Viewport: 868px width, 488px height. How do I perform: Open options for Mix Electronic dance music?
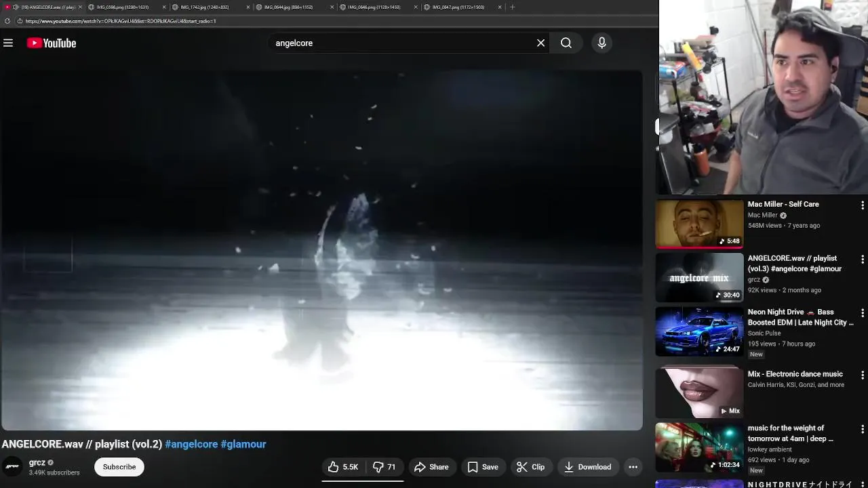[x=862, y=375]
